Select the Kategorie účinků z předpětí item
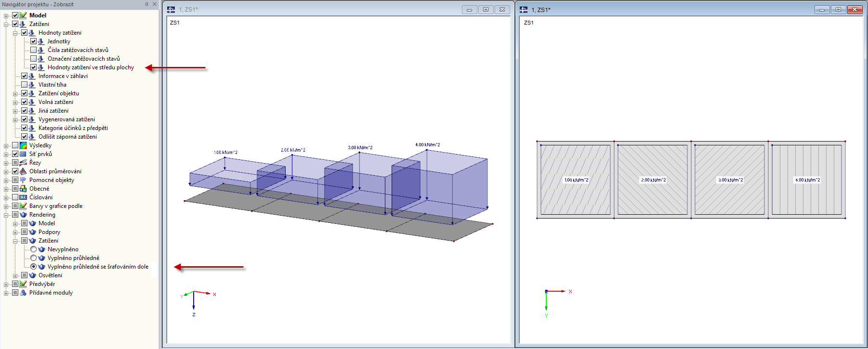The image size is (868, 349). pyautogui.click(x=73, y=128)
